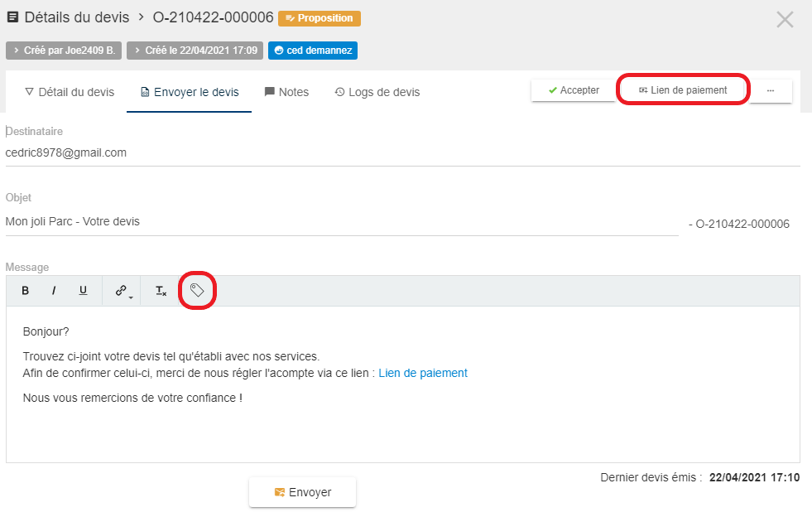Apply italic formatting in the editor

coord(54,290)
